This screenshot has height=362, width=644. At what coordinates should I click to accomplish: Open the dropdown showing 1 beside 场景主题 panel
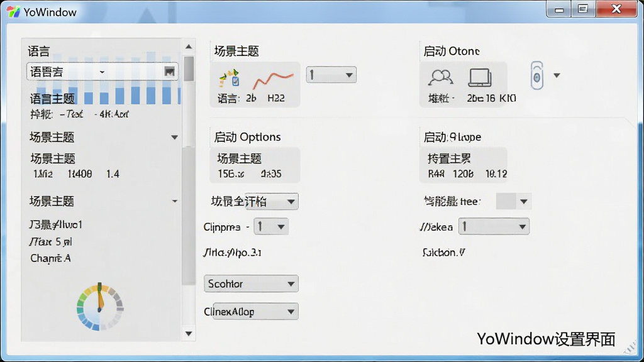click(x=331, y=75)
